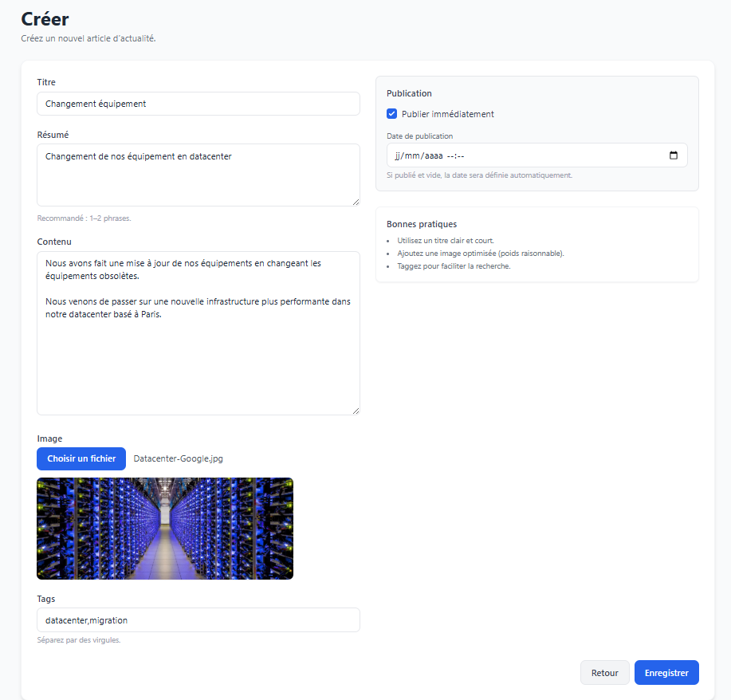Click the datacenter image preview
The width and height of the screenshot is (731, 700).
pyautogui.click(x=165, y=529)
